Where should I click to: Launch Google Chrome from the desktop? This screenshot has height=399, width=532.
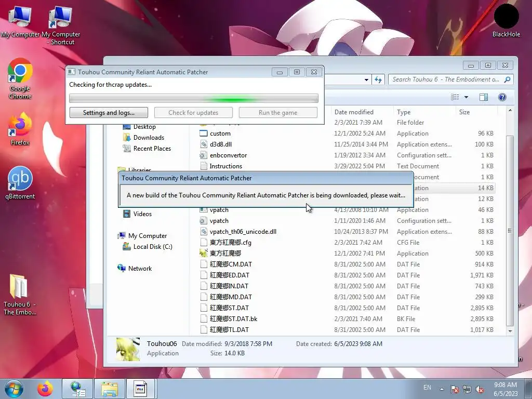pos(20,79)
